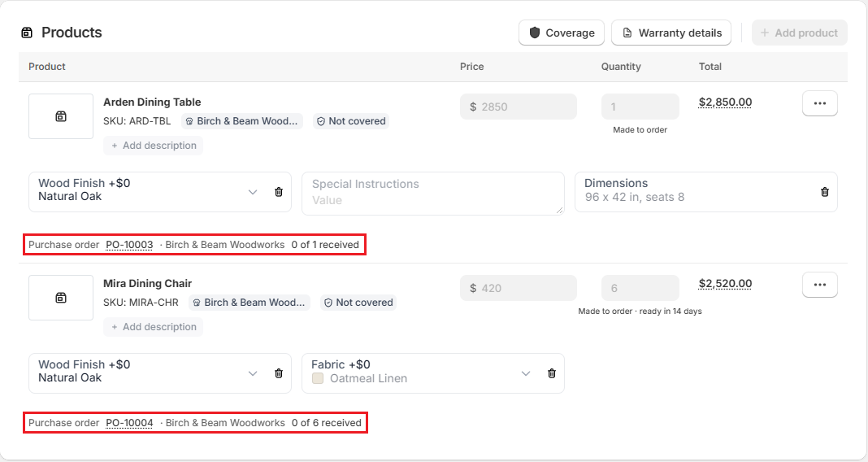Click the Birch & Beam vendor tag on Mira Dining Chair
Screen dimensions: 868x462
[x=250, y=303]
